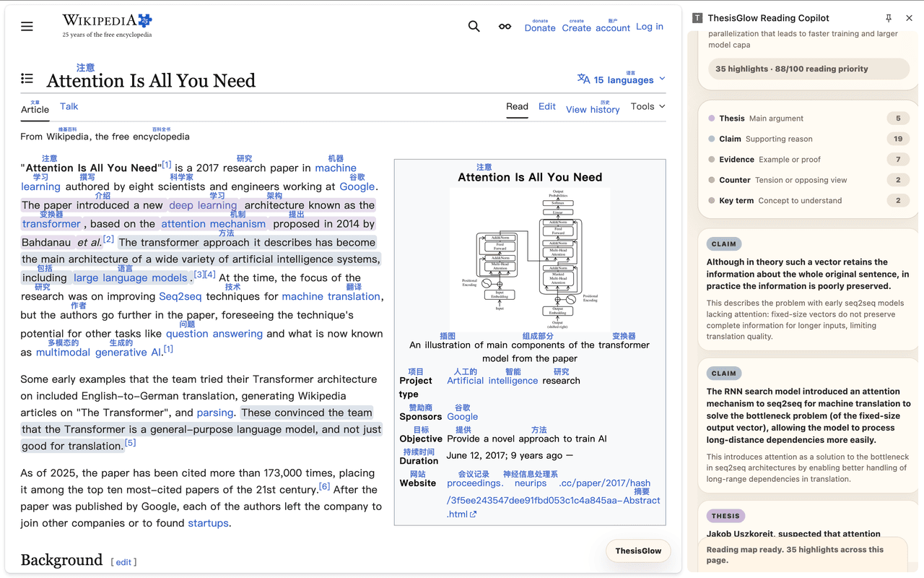
Task: Open the 'parsing' link
Action: (x=215, y=413)
